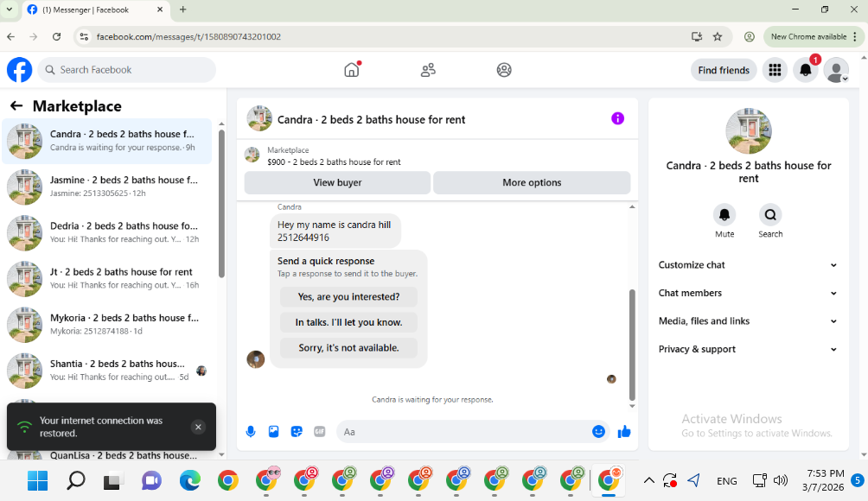Send quick reply In talks. I'll let you know.
Viewport: 868px width, 501px height.
348,322
